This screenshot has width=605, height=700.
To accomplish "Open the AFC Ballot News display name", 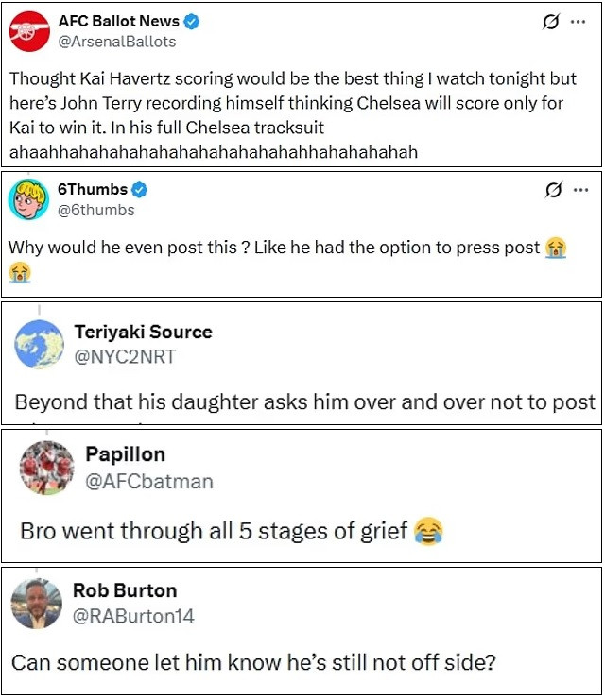I will click(x=118, y=21).
